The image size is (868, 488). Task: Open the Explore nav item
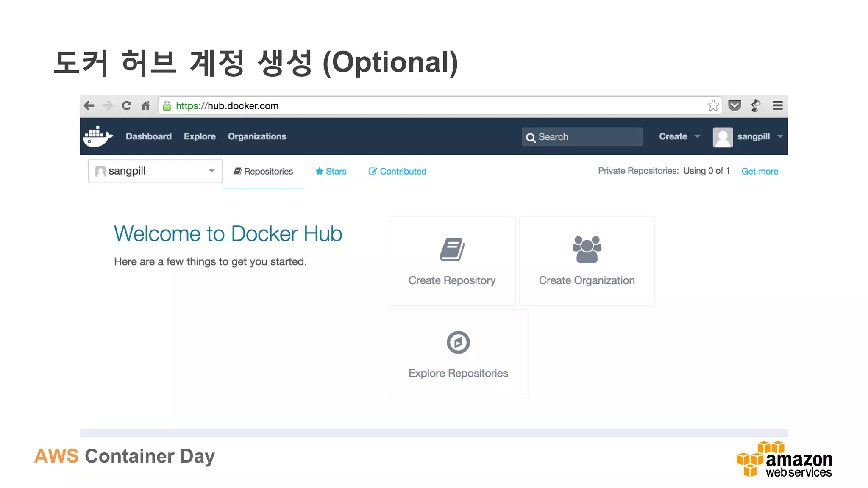(x=200, y=136)
